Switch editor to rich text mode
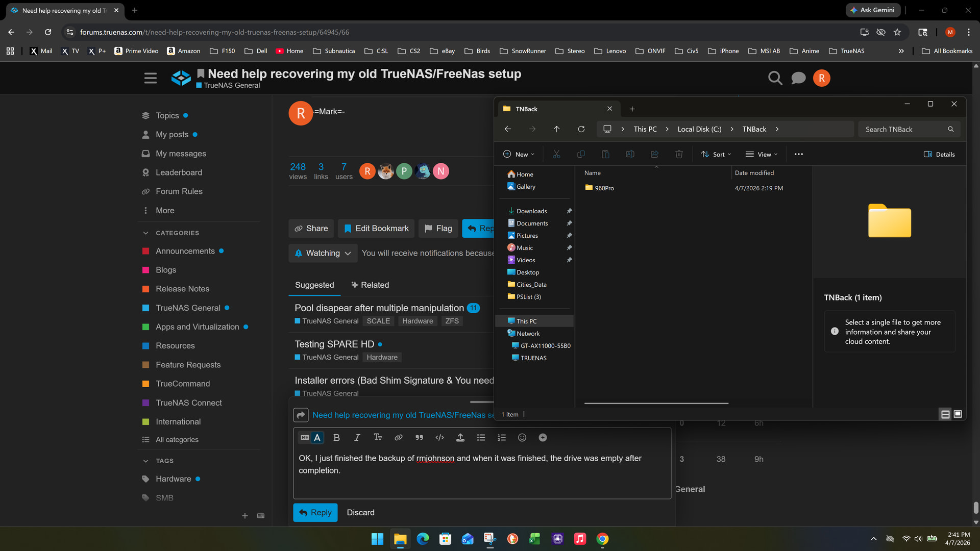This screenshot has width=980, height=551. 317,437
